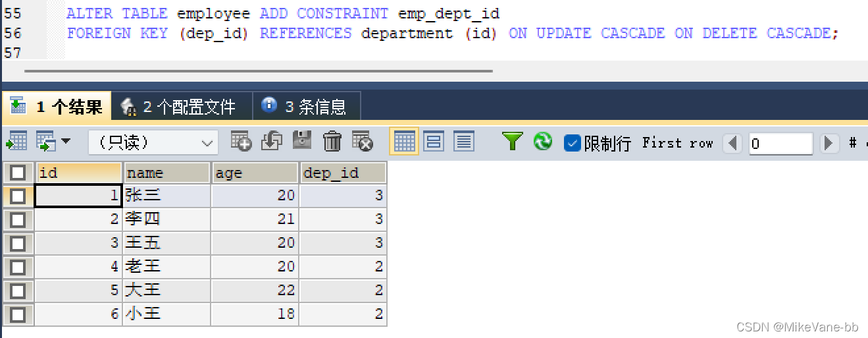868x338 pixels.
Task: Sort by the name column header
Action: point(166,173)
